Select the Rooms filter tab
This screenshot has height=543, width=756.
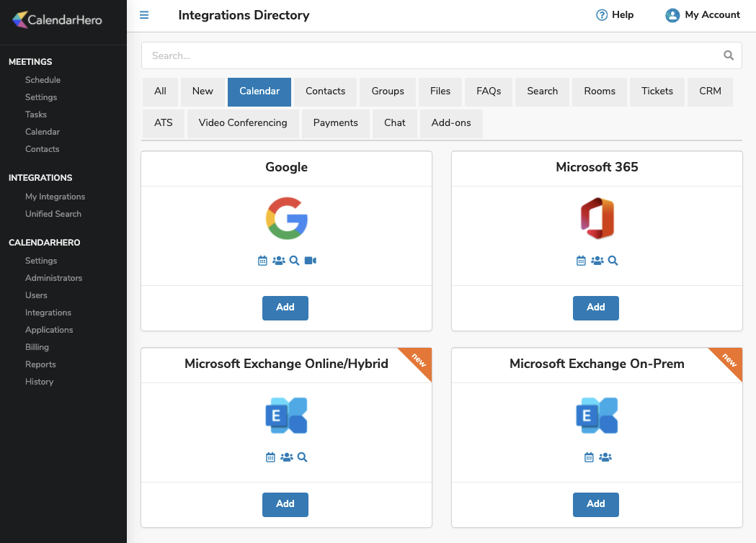tap(600, 91)
